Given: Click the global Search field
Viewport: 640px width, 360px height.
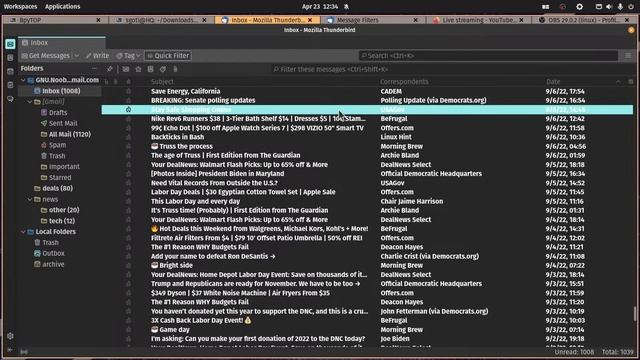Looking at the screenshot, I should pos(488,56).
